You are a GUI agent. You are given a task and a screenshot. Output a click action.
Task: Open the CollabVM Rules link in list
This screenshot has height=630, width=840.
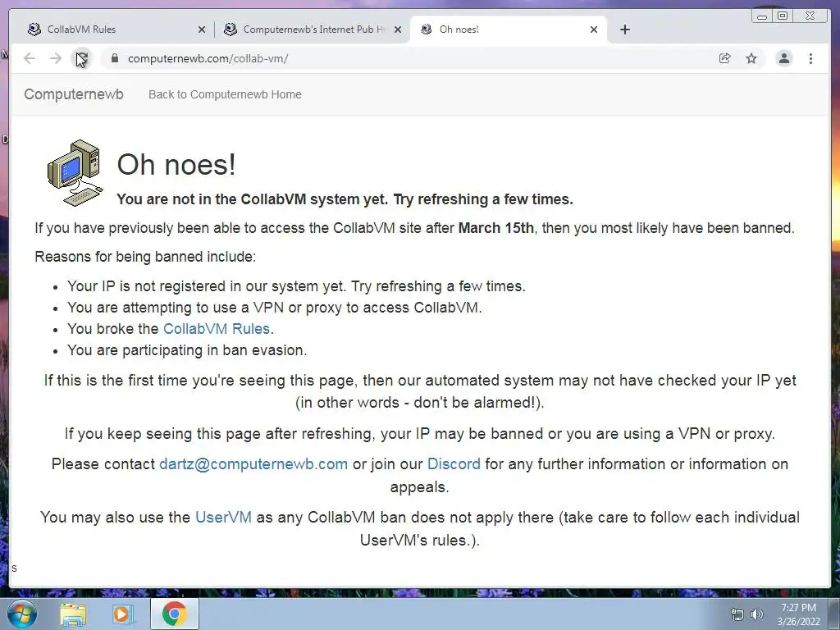pyautogui.click(x=217, y=328)
